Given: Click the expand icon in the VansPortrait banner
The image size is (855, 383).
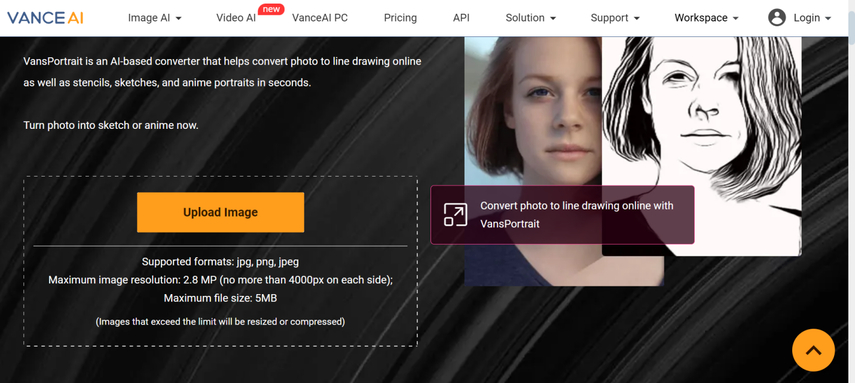Looking at the screenshot, I should [x=455, y=214].
